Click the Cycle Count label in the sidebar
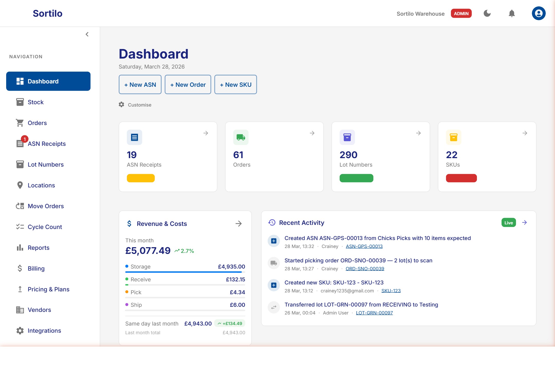555x392 pixels. pos(45,227)
